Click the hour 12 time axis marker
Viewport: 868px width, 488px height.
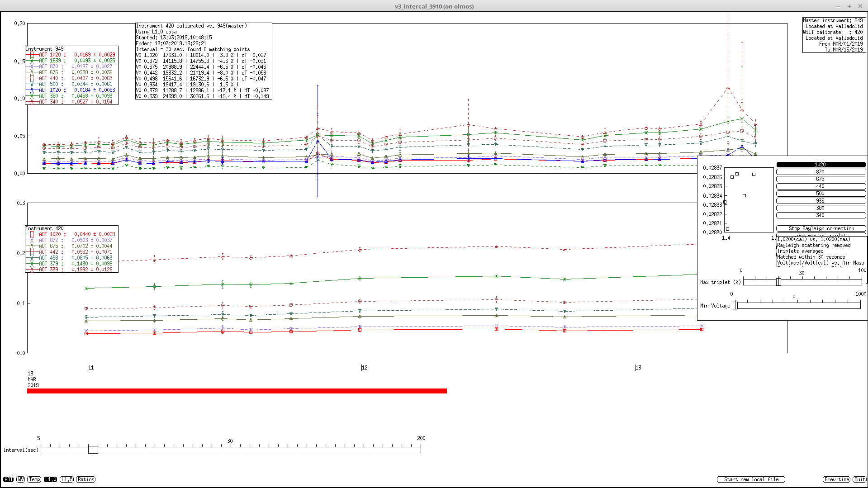[364, 368]
